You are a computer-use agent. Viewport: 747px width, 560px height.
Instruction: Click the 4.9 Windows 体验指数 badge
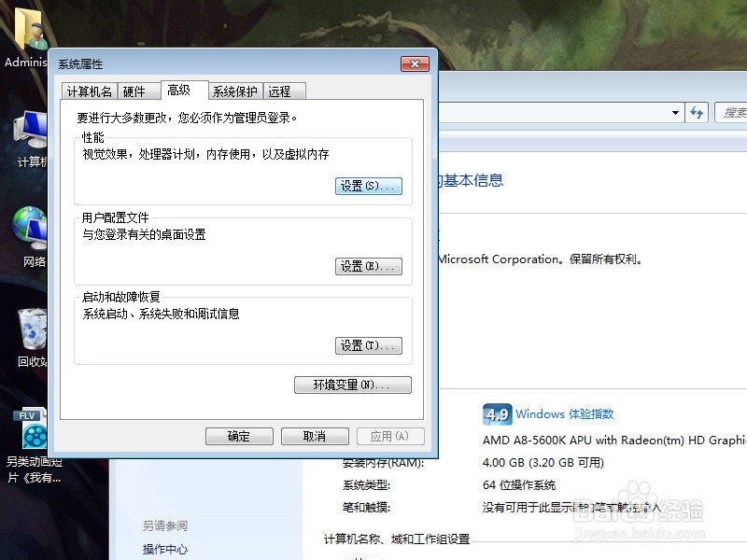(497, 413)
